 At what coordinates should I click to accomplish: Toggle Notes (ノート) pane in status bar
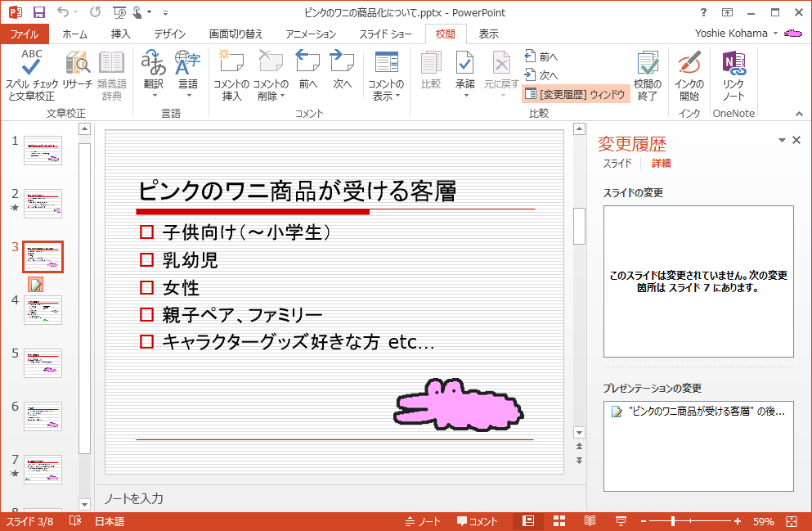(x=423, y=521)
